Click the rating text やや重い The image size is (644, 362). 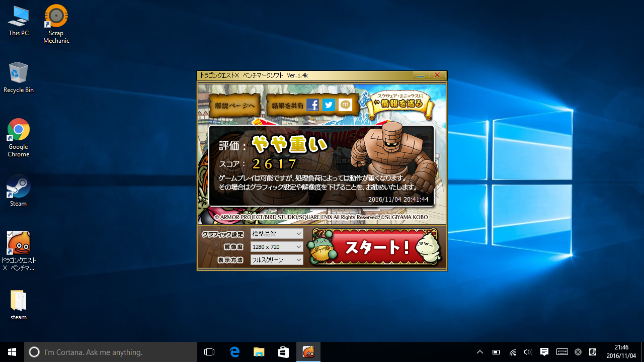289,145
